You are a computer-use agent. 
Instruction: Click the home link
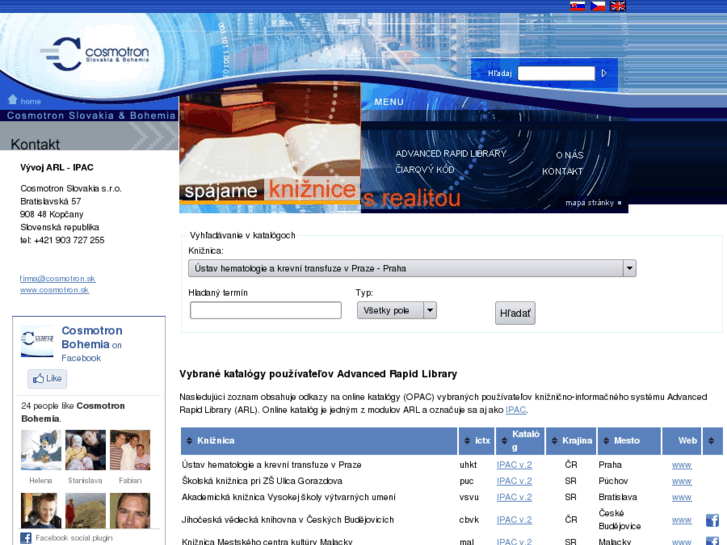click(31, 102)
